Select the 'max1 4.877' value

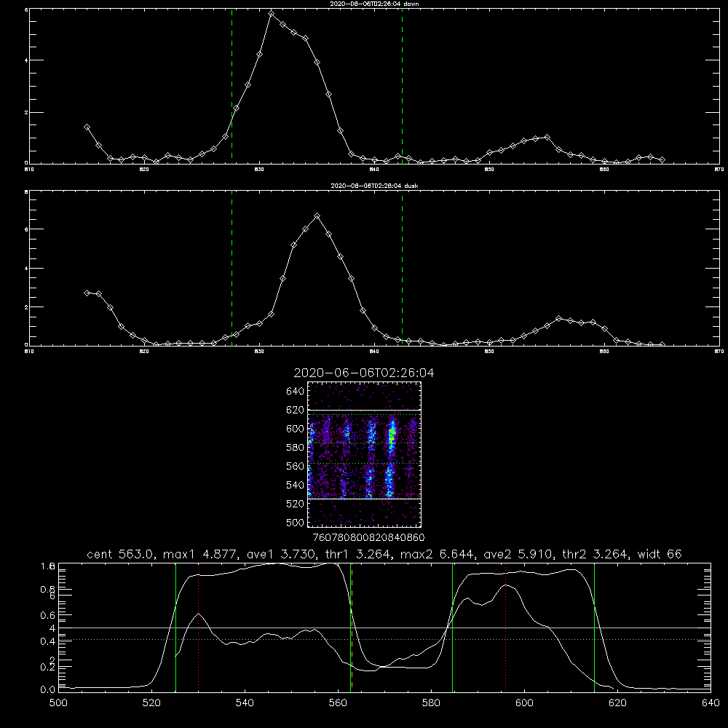(199, 554)
